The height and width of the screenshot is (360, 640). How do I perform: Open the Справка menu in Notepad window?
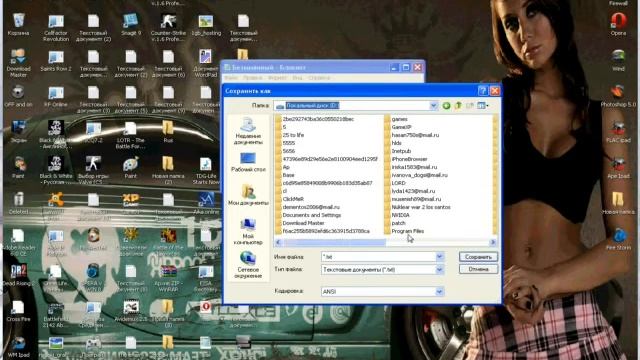(x=319, y=78)
